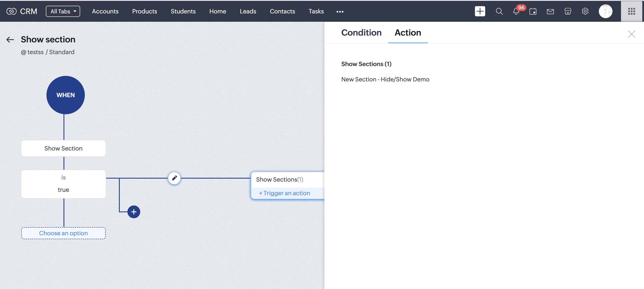Open the Leads tab

click(x=248, y=11)
